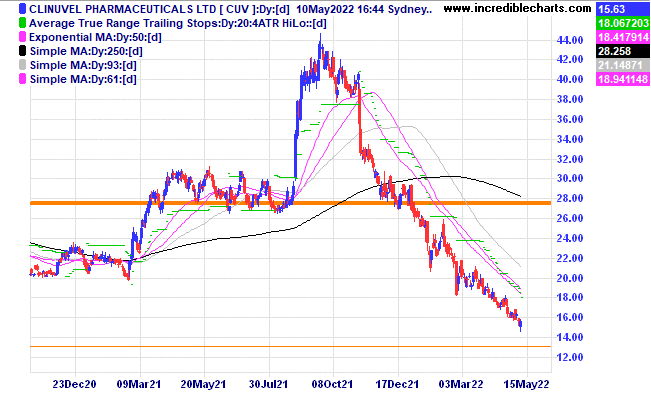Click the 03Mar22 date axis label

461,384
